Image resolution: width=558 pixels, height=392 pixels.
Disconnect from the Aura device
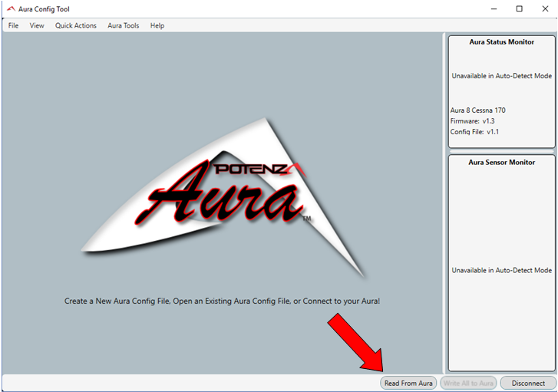pyautogui.click(x=528, y=383)
